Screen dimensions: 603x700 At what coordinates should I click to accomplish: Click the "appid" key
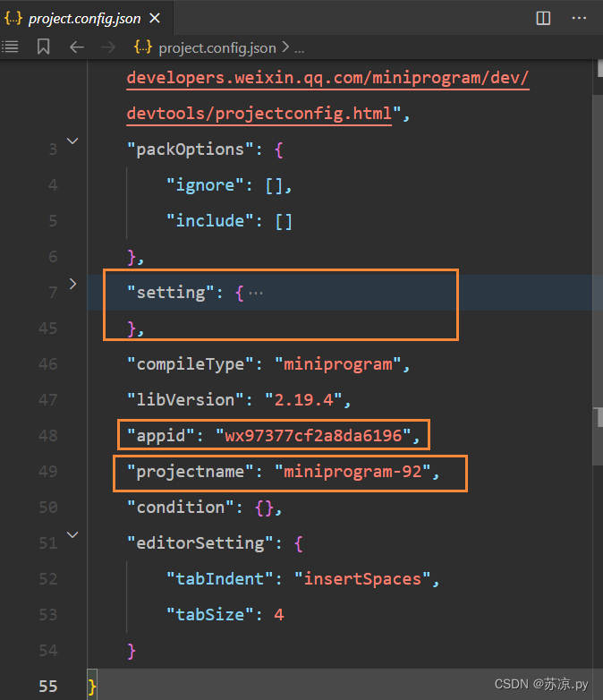160,436
